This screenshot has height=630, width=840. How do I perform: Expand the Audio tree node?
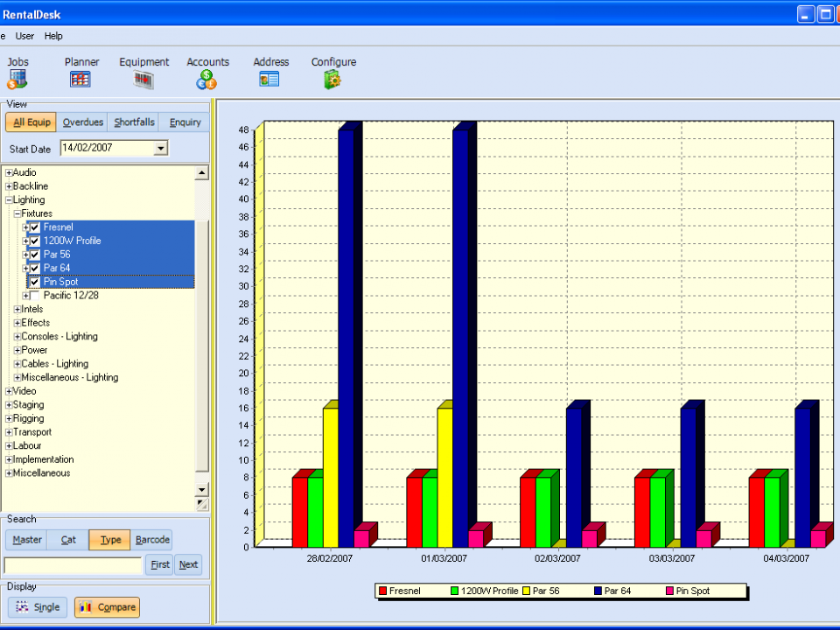tap(9, 173)
